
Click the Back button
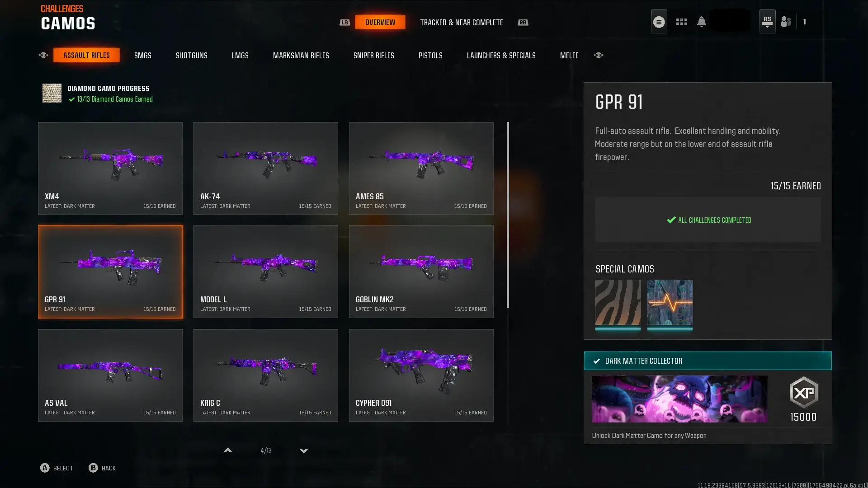pyautogui.click(x=102, y=468)
